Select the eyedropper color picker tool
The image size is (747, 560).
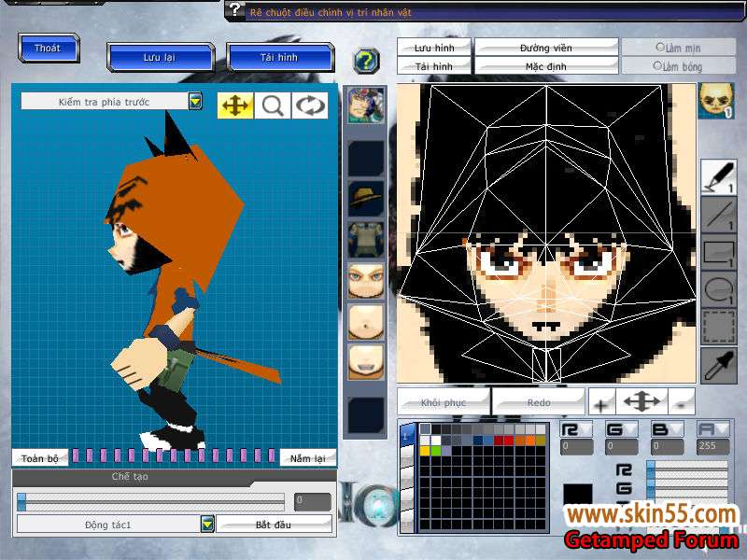click(x=718, y=365)
